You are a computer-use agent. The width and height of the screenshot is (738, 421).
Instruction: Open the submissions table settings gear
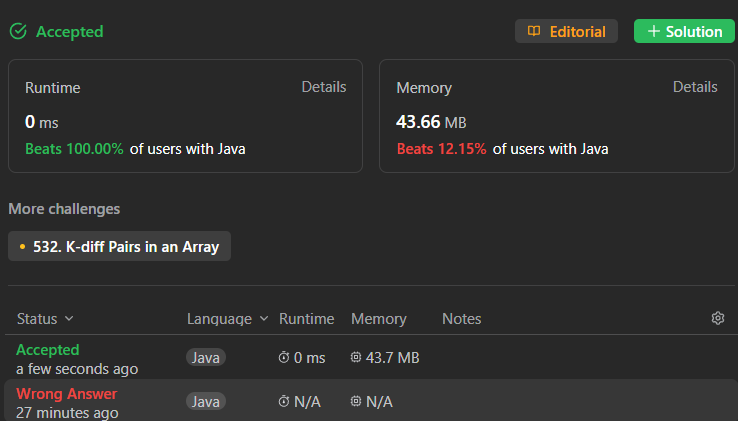(x=717, y=318)
